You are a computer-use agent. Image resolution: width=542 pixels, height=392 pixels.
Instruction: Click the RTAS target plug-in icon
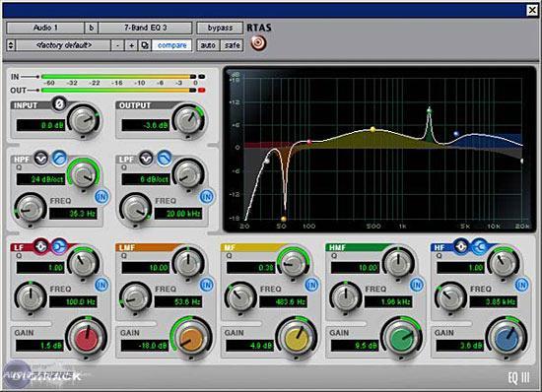258,43
